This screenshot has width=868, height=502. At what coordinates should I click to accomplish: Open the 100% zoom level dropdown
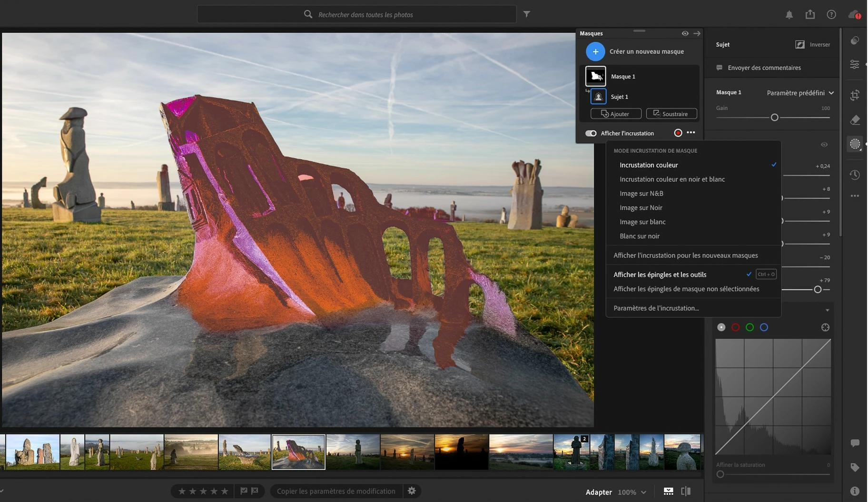click(x=632, y=492)
